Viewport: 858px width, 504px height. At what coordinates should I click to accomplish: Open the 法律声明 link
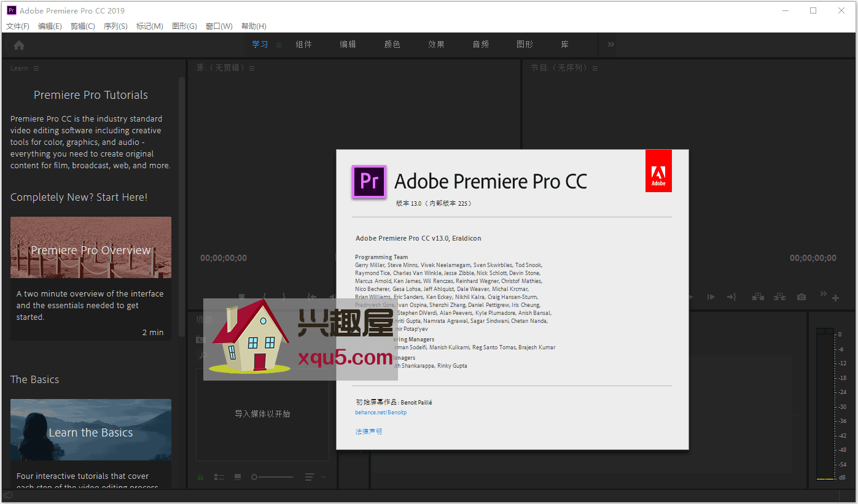coord(369,432)
